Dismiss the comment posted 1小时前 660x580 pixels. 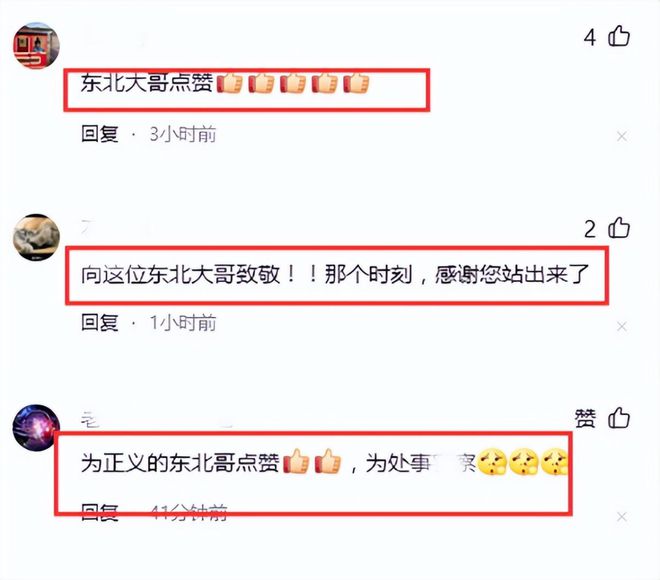coord(622,327)
